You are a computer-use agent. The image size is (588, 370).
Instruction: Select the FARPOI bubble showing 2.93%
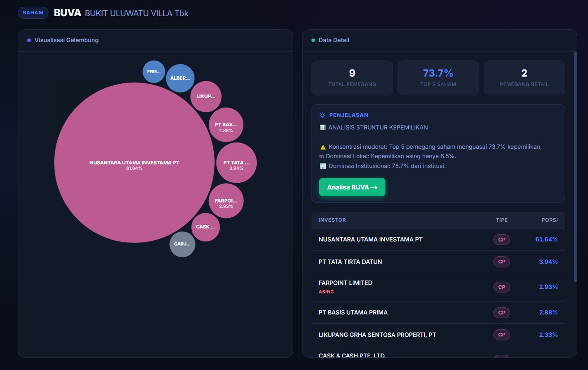coord(226,201)
